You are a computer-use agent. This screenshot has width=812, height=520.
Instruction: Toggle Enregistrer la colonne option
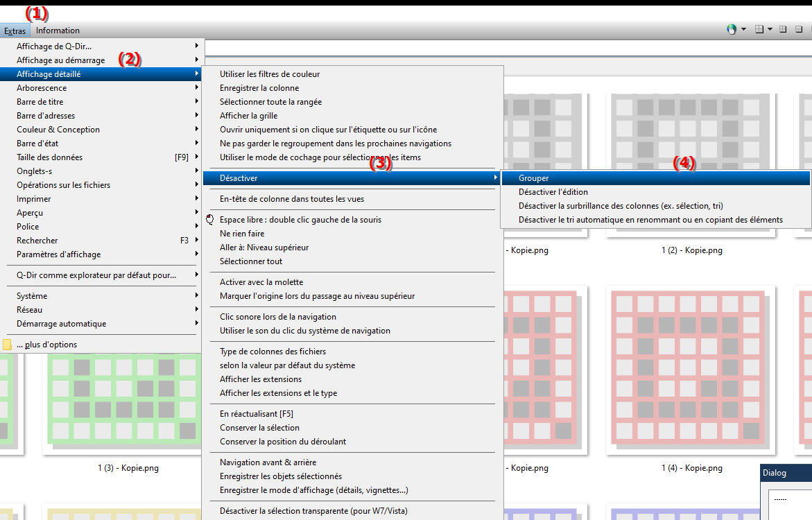click(352, 88)
